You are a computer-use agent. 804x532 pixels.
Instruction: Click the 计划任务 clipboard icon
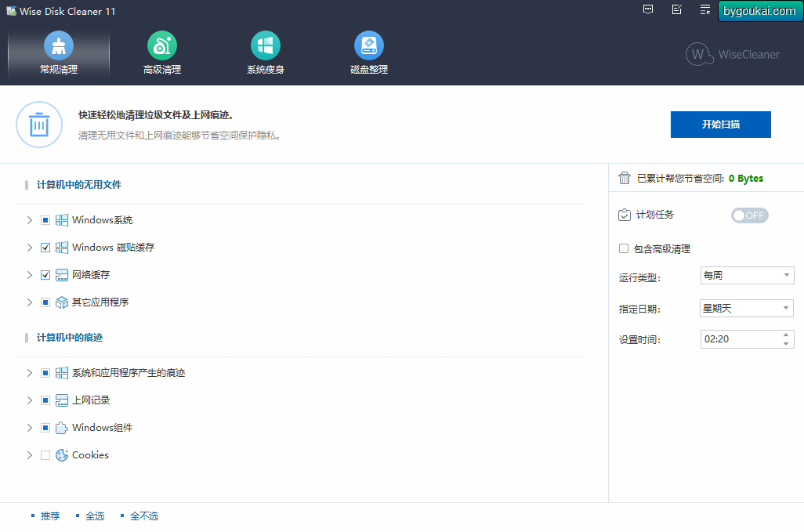click(624, 215)
